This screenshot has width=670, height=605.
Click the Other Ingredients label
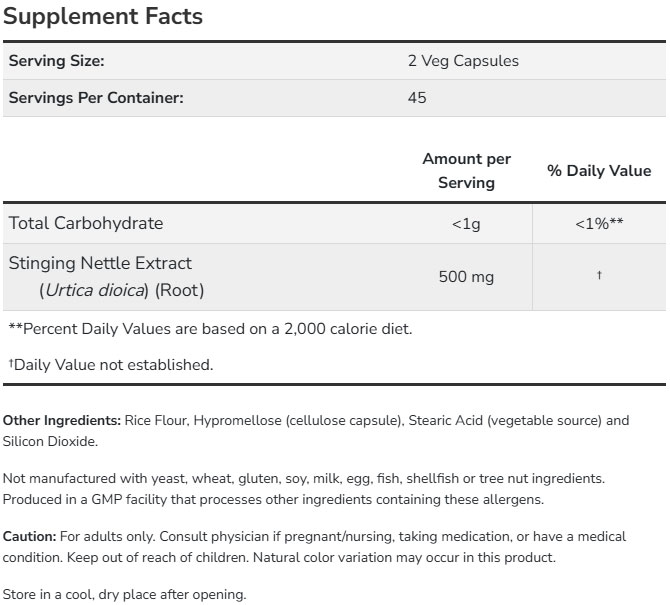(61, 420)
